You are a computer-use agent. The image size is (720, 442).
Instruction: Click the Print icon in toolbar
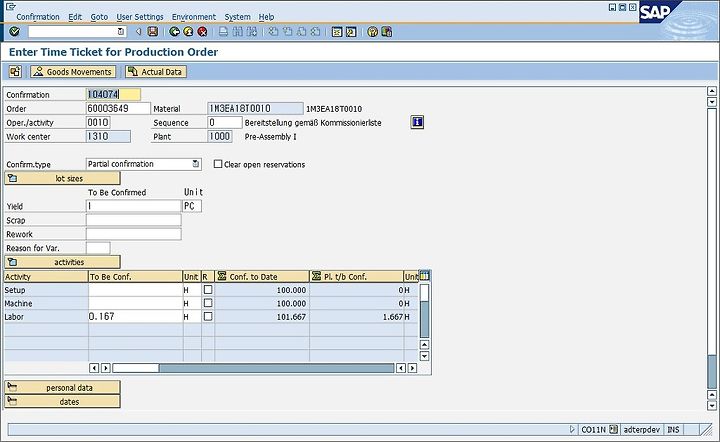pyautogui.click(x=223, y=32)
